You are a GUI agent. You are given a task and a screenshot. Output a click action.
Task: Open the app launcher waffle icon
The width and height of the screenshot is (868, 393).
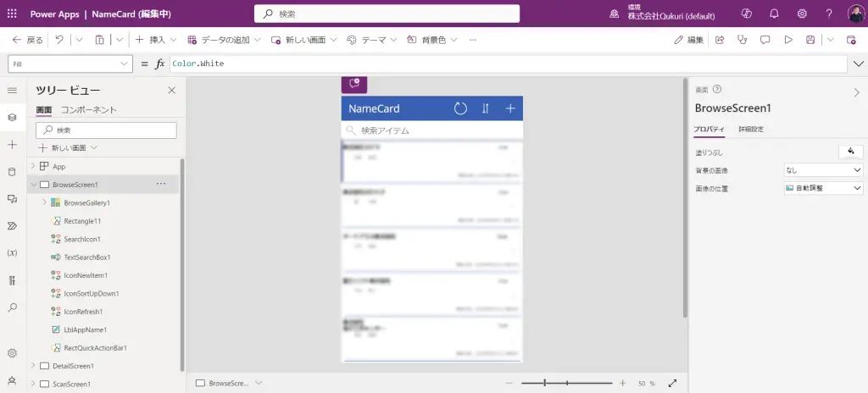(12, 14)
